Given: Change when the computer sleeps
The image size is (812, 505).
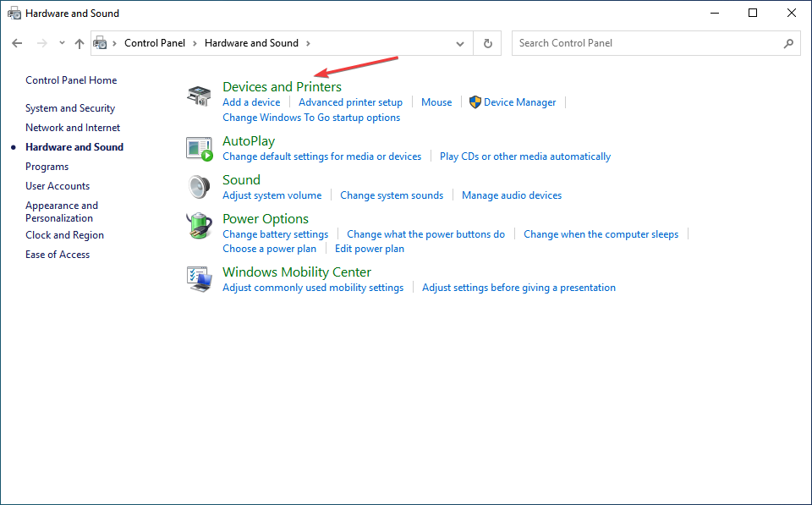Looking at the screenshot, I should (601, 234).
